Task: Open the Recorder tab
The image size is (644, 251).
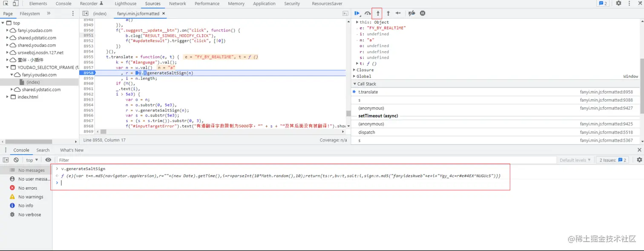Action: (x=92, y=3)
